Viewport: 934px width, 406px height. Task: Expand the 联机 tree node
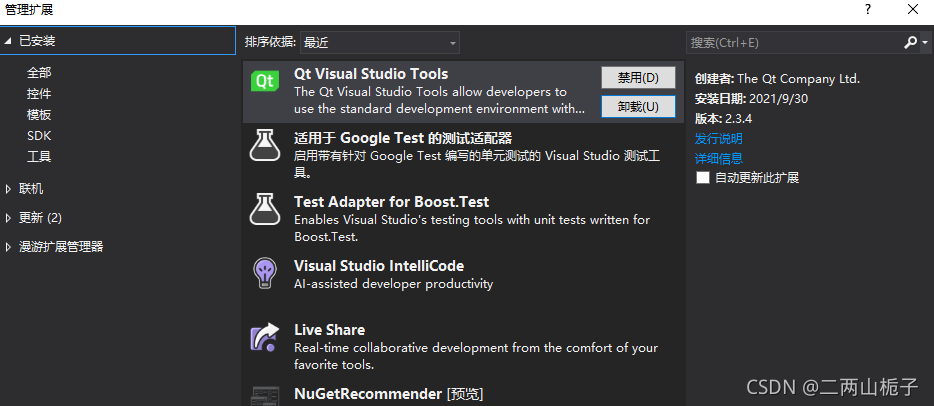click(8, 189)
